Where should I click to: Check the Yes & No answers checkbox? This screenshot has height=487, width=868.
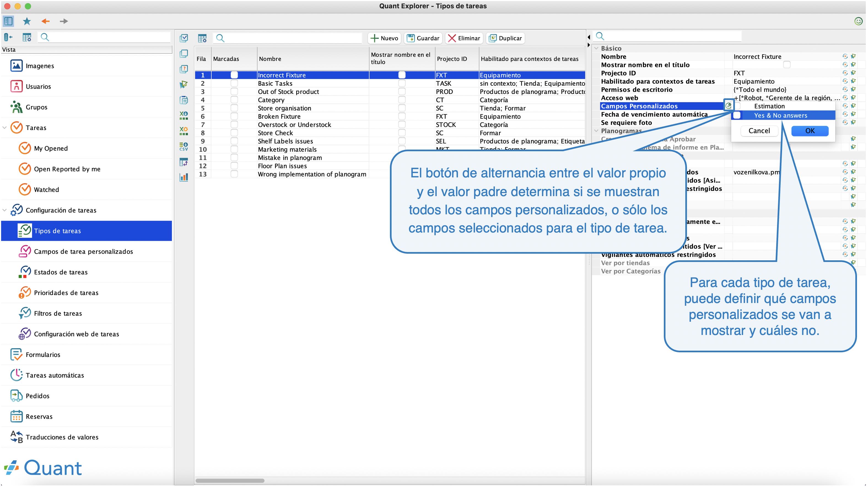click(x=737, y=115)
